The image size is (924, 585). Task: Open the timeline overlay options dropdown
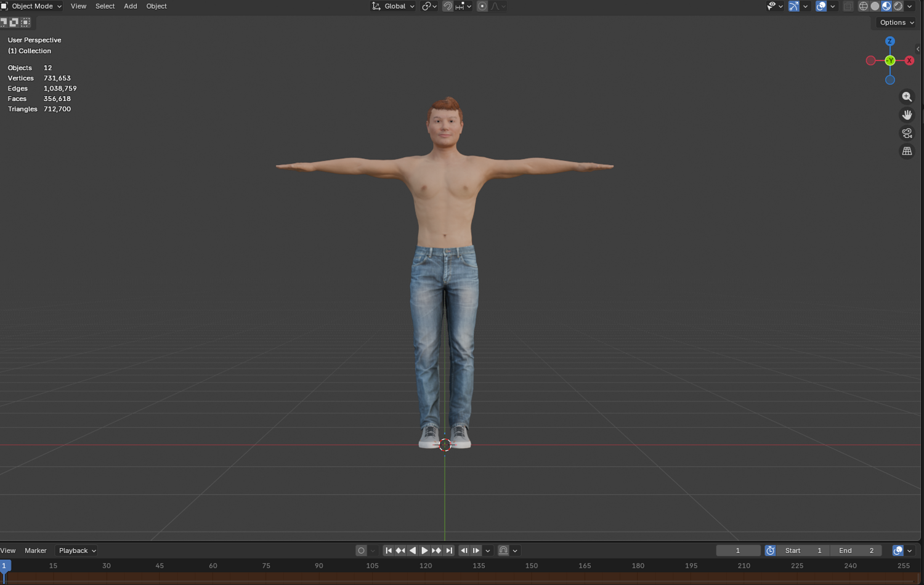[x=910, y=551]
